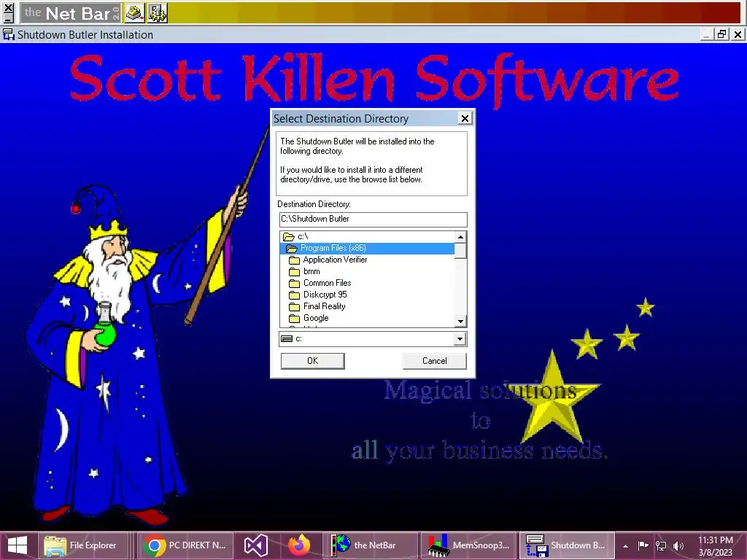
Task: Click the Action Center flag tray icon
Action: (643, 545)
